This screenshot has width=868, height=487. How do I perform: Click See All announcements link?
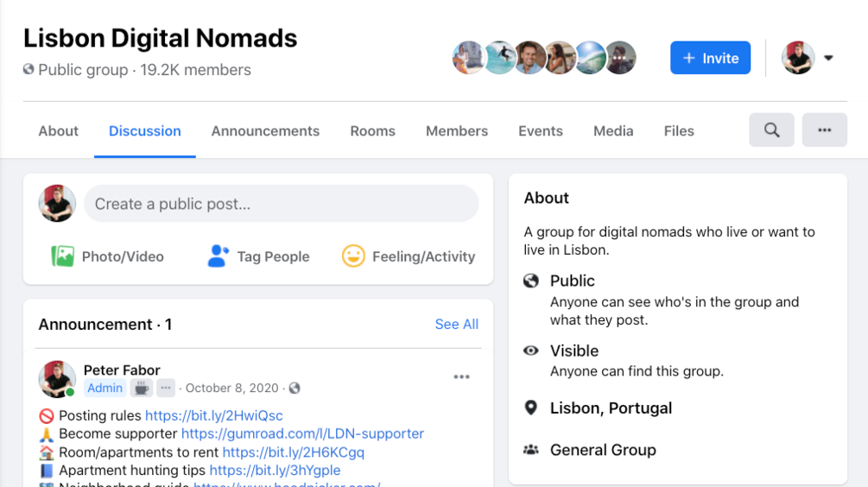coord(457,325)
